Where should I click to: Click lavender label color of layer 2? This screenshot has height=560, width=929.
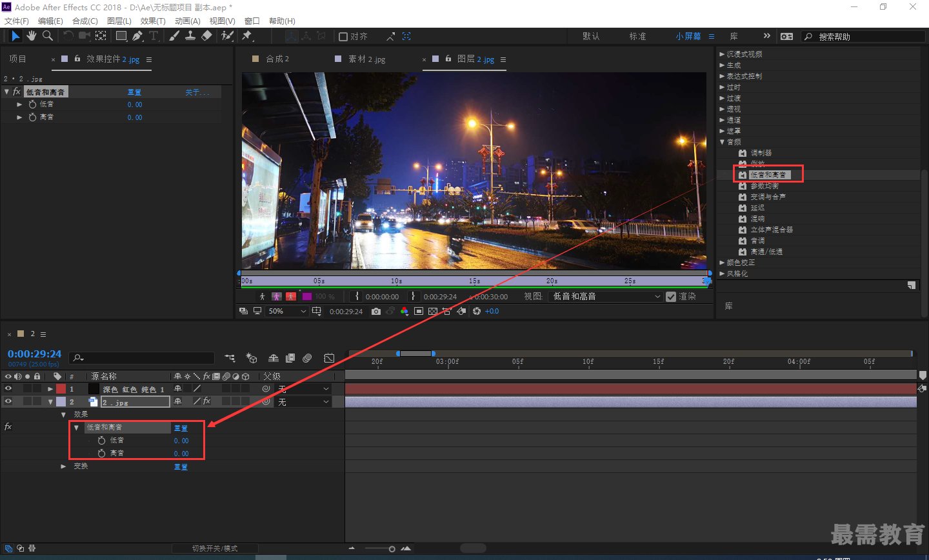click(x=61, y=402)
